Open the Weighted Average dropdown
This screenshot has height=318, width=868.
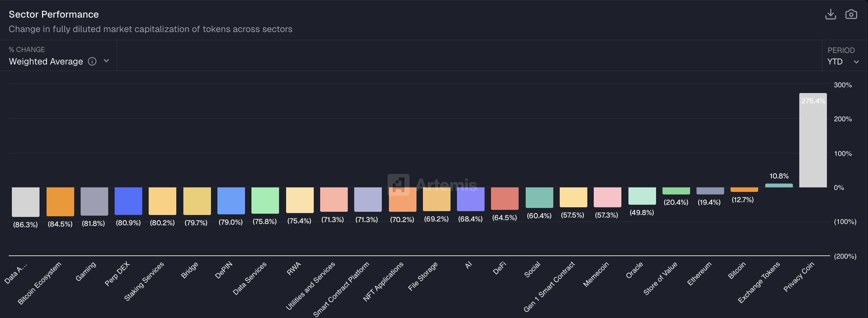coord(46,61)
